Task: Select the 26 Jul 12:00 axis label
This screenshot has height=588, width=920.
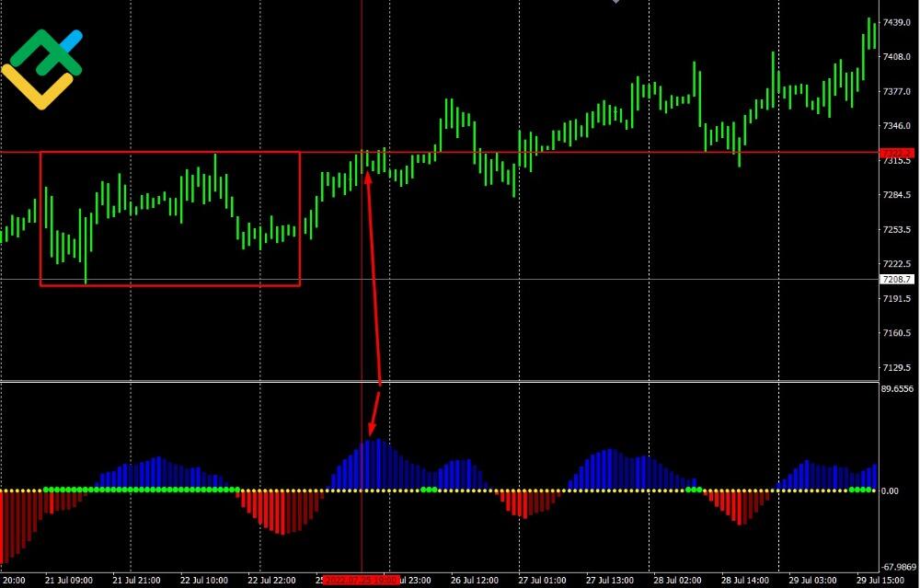Action: click(476, 581)
